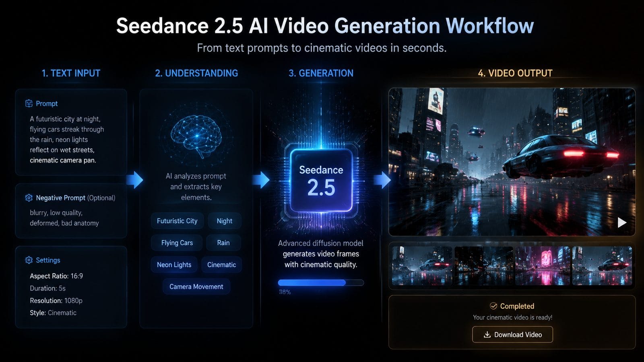Open the pink neon sign thumbnail
The width and height of the screenshot is (644, 362).
tap(543, 266)
